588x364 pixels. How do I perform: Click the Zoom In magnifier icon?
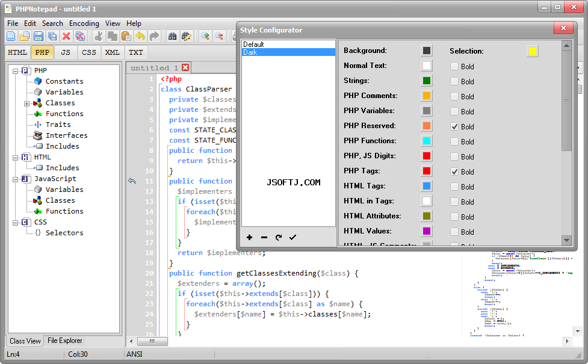205,36
